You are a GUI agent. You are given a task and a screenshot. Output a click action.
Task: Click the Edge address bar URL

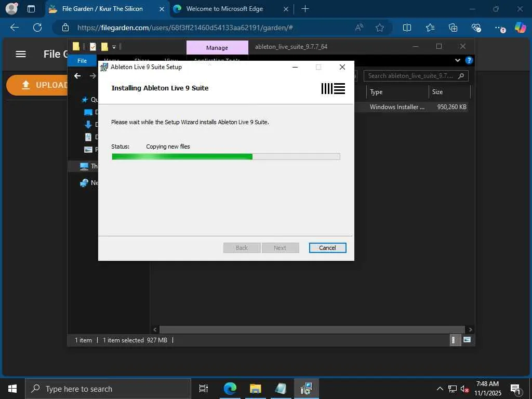(x=185, y=28)
